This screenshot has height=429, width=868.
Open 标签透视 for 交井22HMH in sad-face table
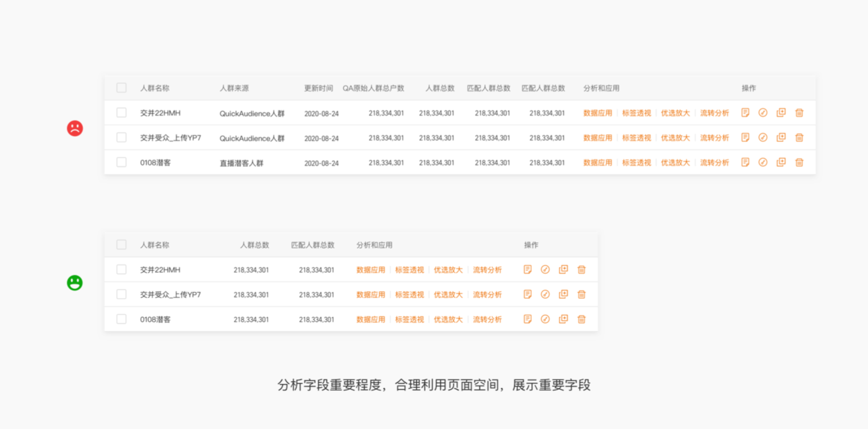[637, 113]
